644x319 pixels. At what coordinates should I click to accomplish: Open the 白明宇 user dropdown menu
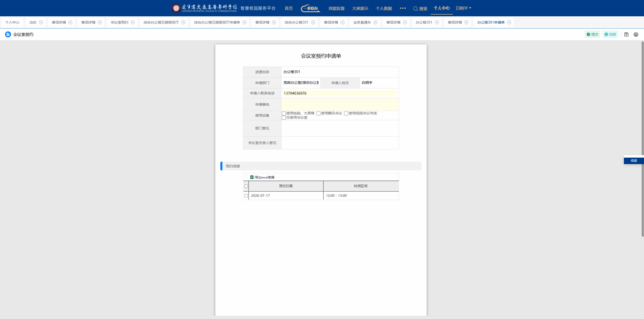[464, 8]
